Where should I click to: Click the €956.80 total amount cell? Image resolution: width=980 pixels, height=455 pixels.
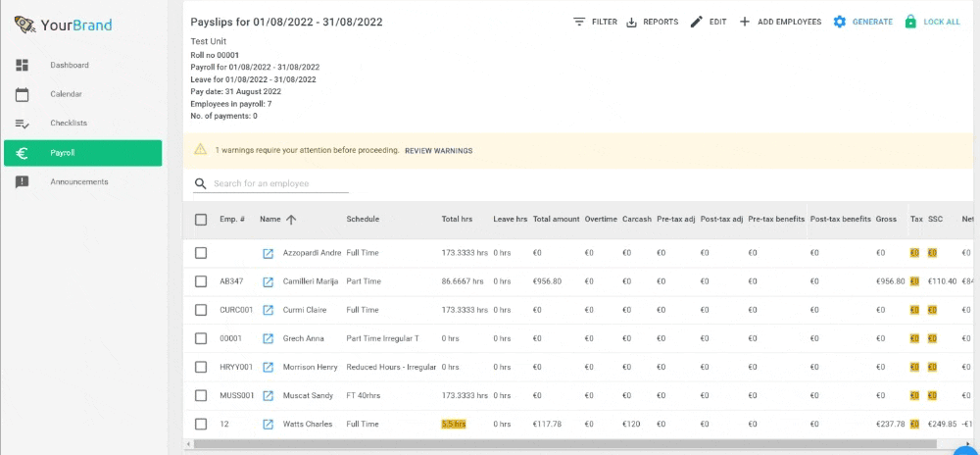[547, 281]
